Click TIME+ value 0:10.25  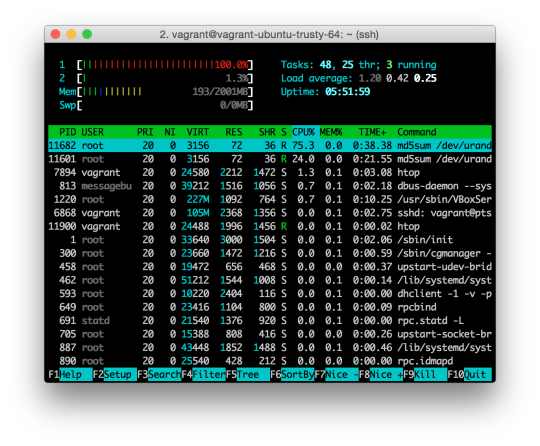[x=372, y=199]
